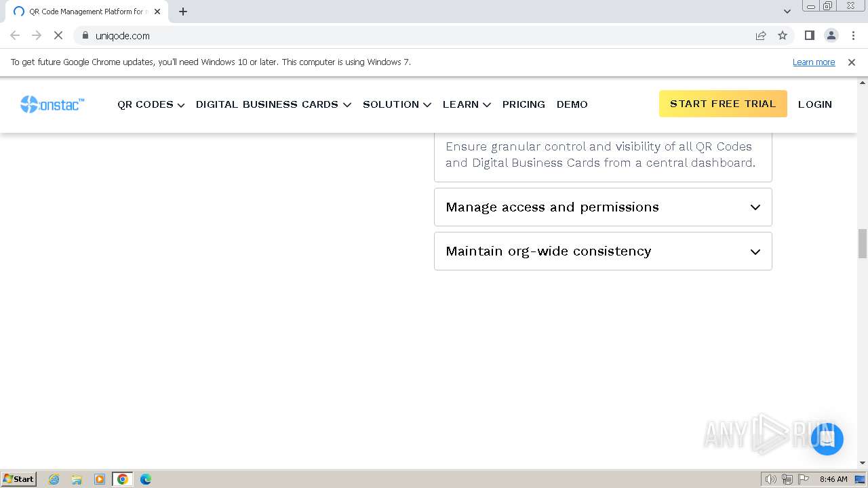The height and width of the screenshot is (488, 868).
Task: Click the Show desktop button
Action: tap(861, 479)
